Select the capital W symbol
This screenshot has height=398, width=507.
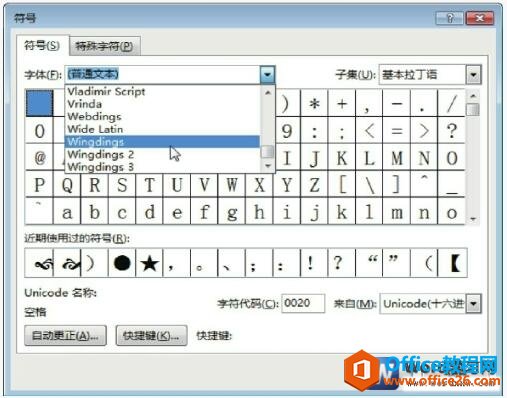[x=232, y=185]
